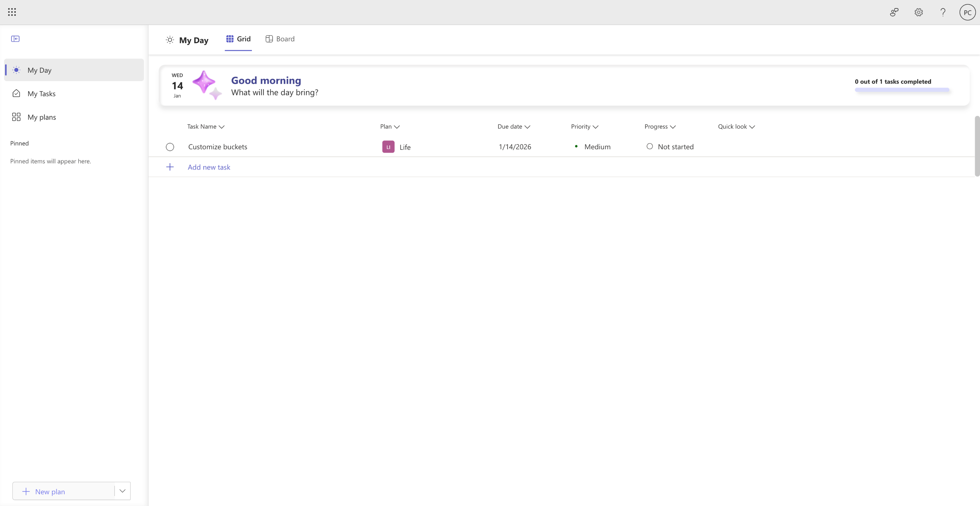Open the PC account avatar
The width and height of the screenshot is (980, 506).
(x=967, y=12)
